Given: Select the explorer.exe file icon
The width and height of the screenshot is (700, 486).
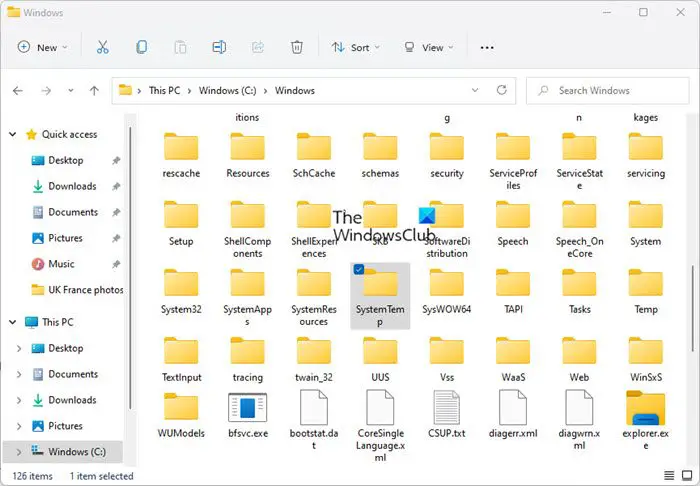Looking at the screenshot, I should (x=646, y=408).
